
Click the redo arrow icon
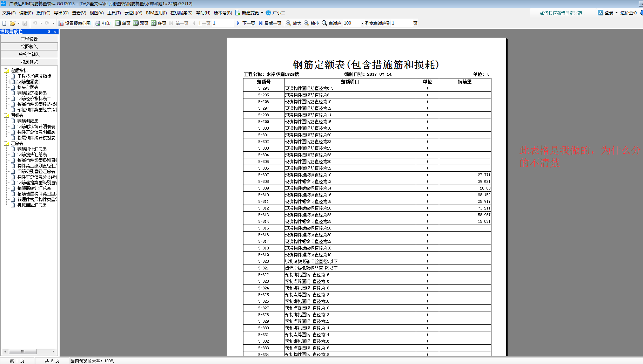point(47,23)
